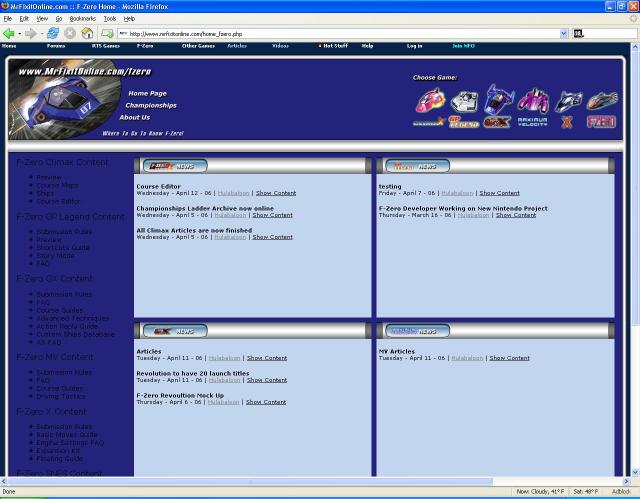Open the Go menu
The height and width of the screenshot is (499, 640).
pyautogui.click(x=59, y=19)
